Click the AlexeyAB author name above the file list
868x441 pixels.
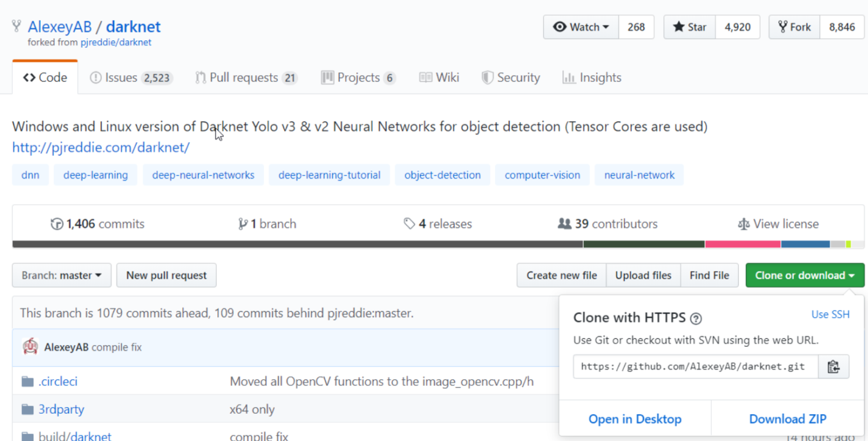click(x=66, y=347)
